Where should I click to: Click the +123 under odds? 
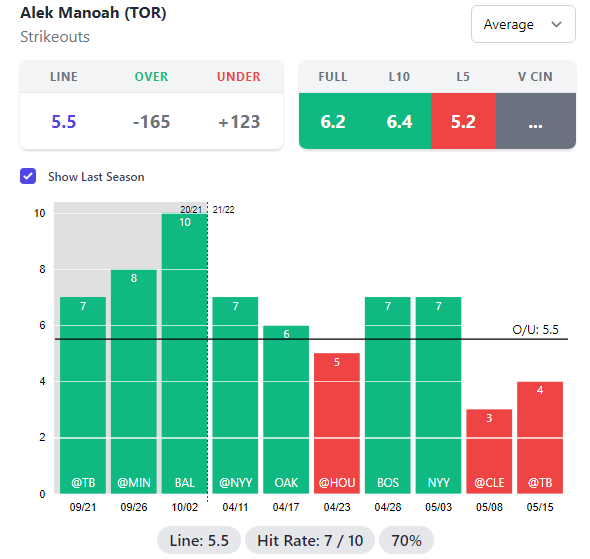239,122
